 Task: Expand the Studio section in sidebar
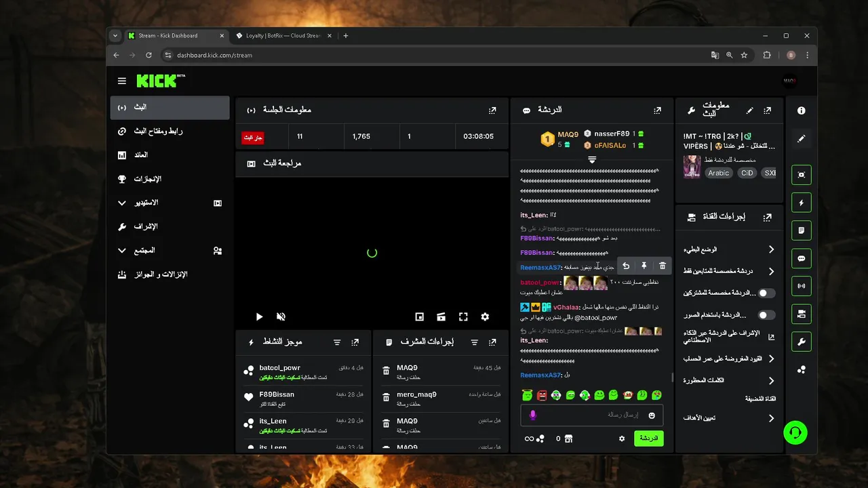122,203
